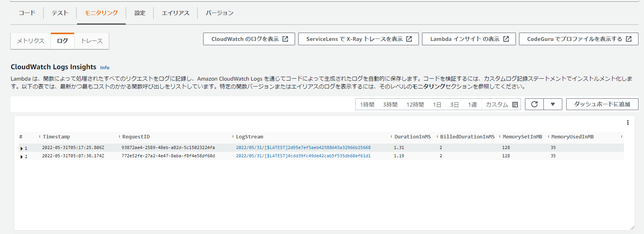Screen dimensions: 644x234
Task: Click duration value 1.19
Action: [399, 156]
